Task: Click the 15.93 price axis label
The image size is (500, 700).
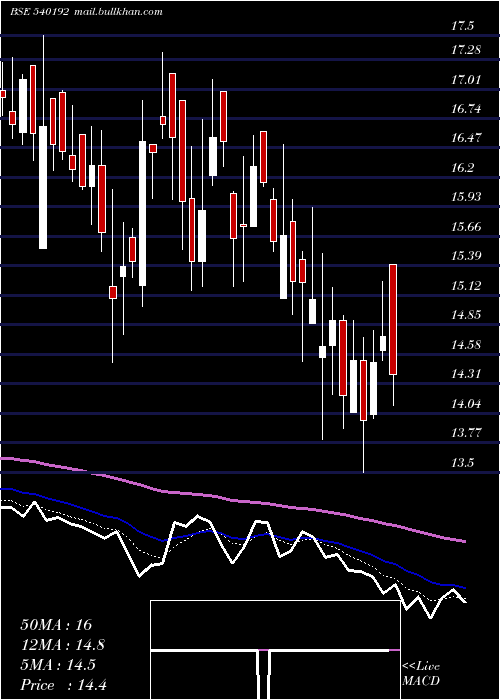Action: (x=466, y=196)
